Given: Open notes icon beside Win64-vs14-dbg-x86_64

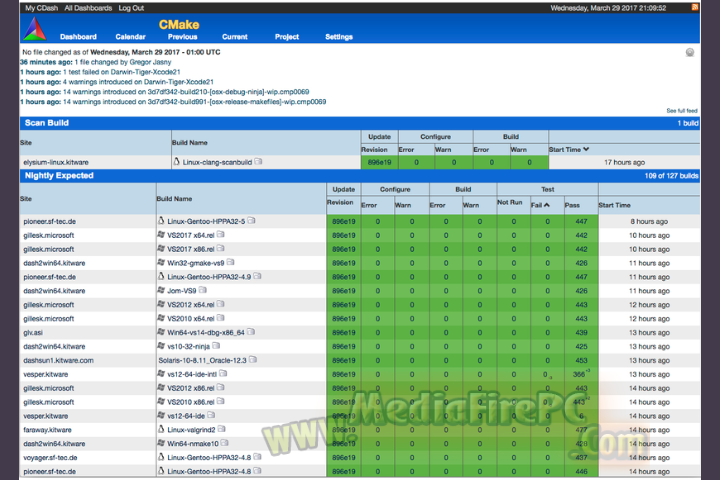Looking at the screenshot, I should [x=251, y=332].
